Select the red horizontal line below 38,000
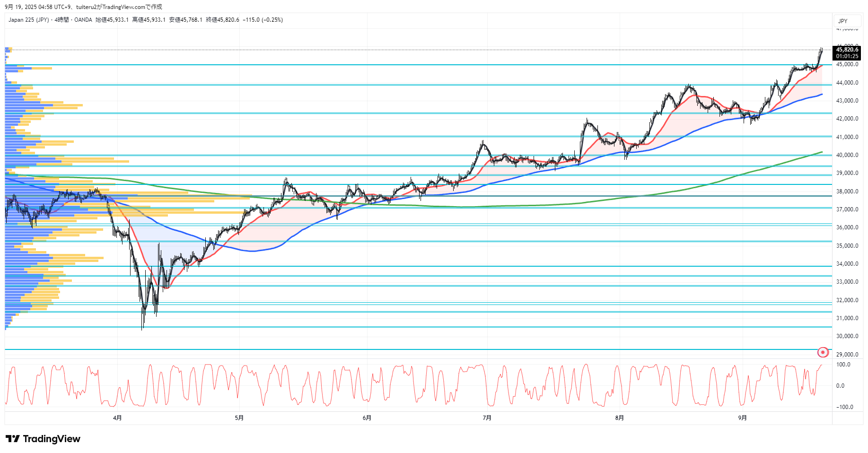The height and width of the screenshot is (453, 868). (473, 196)
